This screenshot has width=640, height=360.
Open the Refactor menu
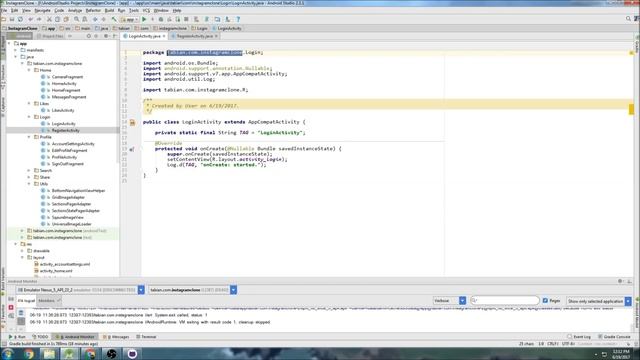[x=93, y=10]
